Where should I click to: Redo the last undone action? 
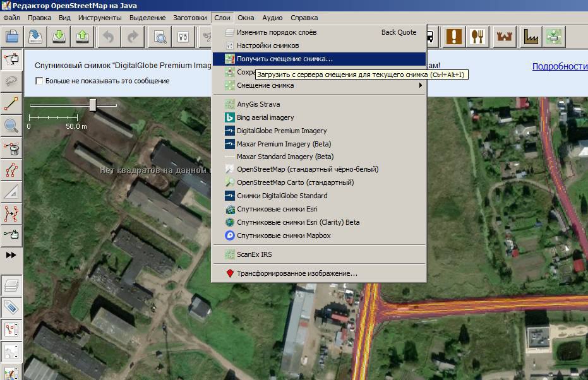[132, 37]
